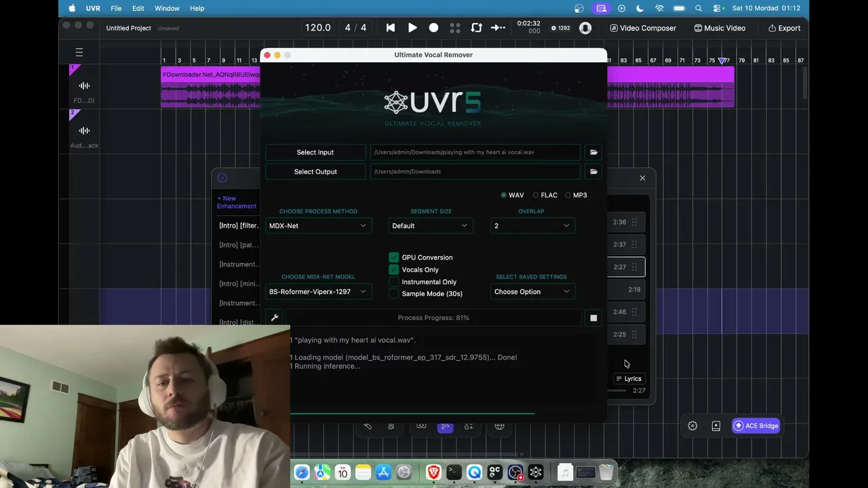Click the input file path field

(x=475, y=152)
